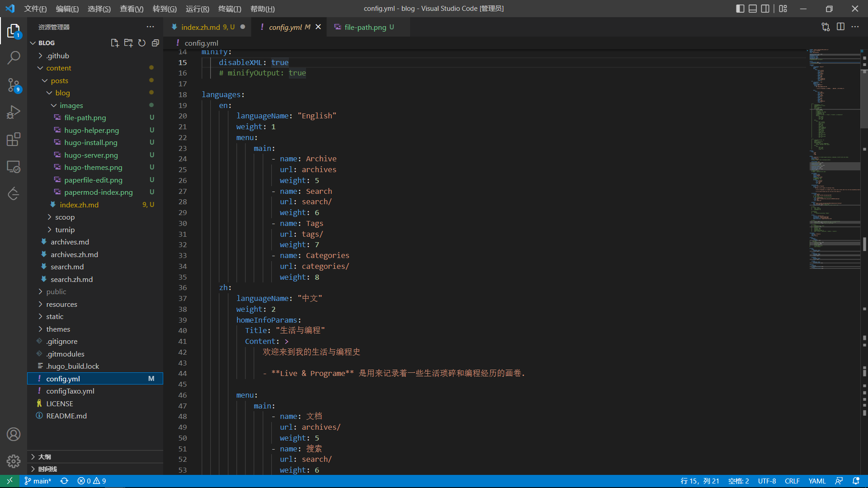Collapse the images folder
The width and height of the screenshot is (868, 488).
coord(71,105)
